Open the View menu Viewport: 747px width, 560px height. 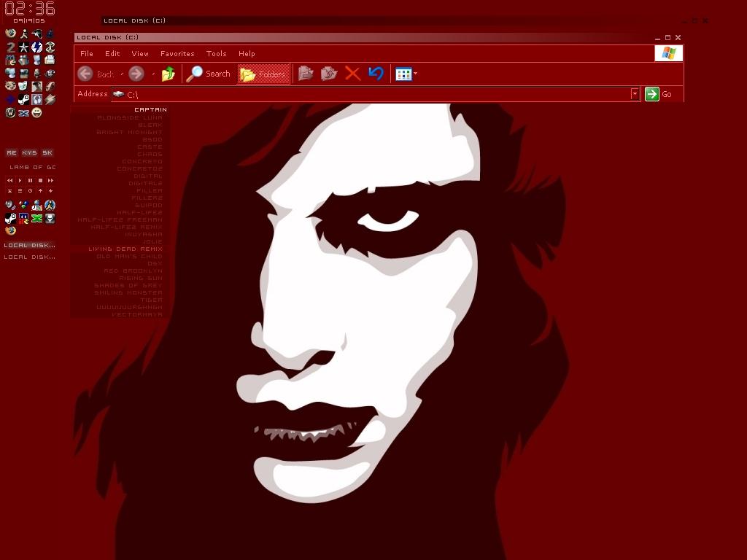140,54
